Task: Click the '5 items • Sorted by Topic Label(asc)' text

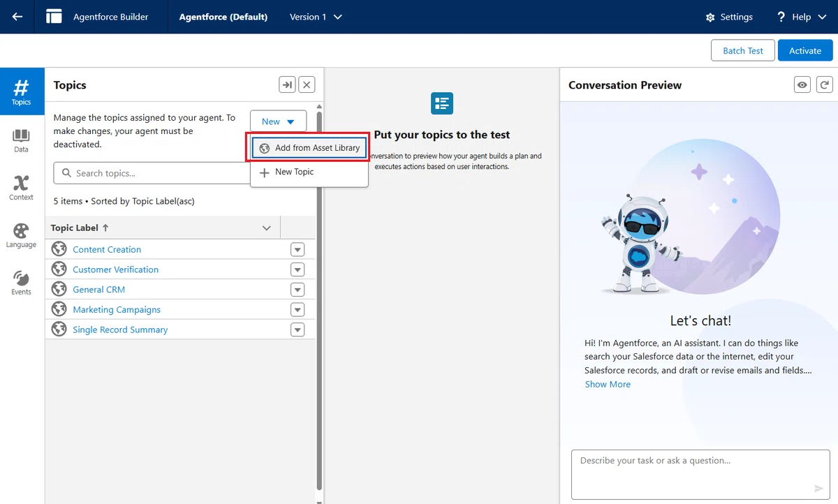Action: click(x=124, y=201)
